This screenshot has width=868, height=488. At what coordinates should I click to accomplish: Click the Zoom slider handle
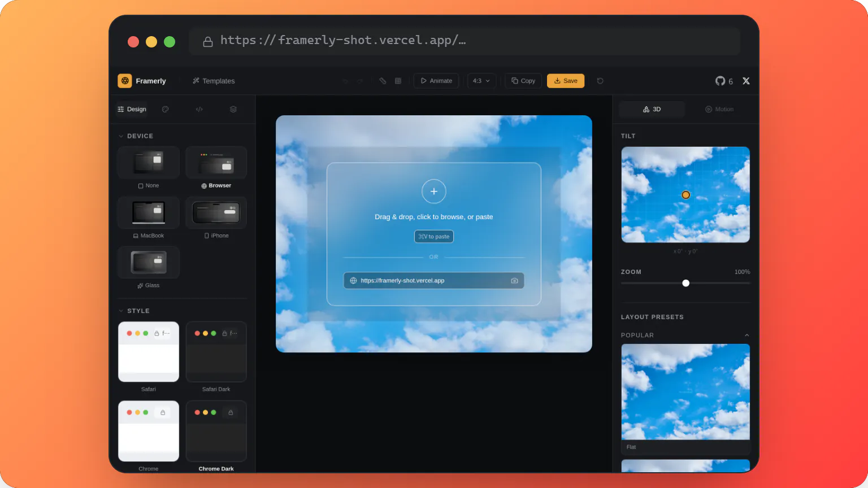[x=685, y=283]
